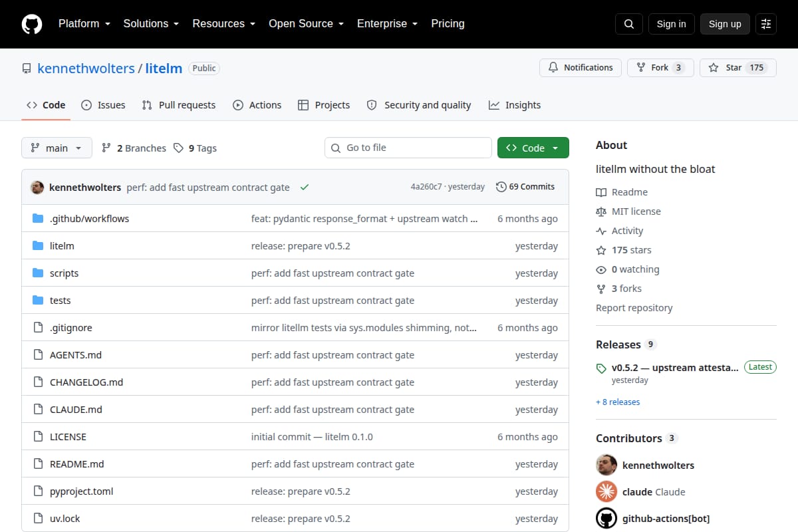
Task: Click the AGENTS.md file icon
Action: point(38,355)
